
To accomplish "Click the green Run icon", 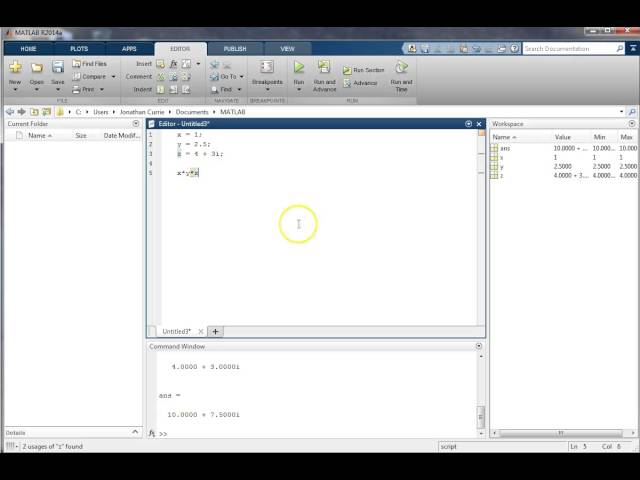I will coord(299,67).
